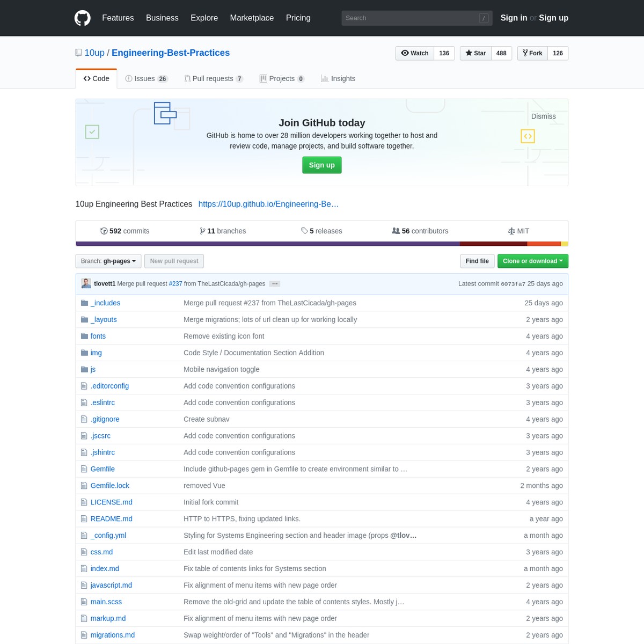The image size is (644, 644).
Task: Click the _includes folder icon
Action: [x=84, y=303]
